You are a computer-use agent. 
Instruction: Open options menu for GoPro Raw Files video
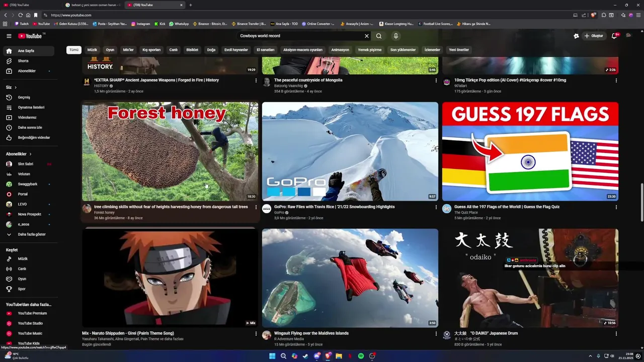[436, 207]
